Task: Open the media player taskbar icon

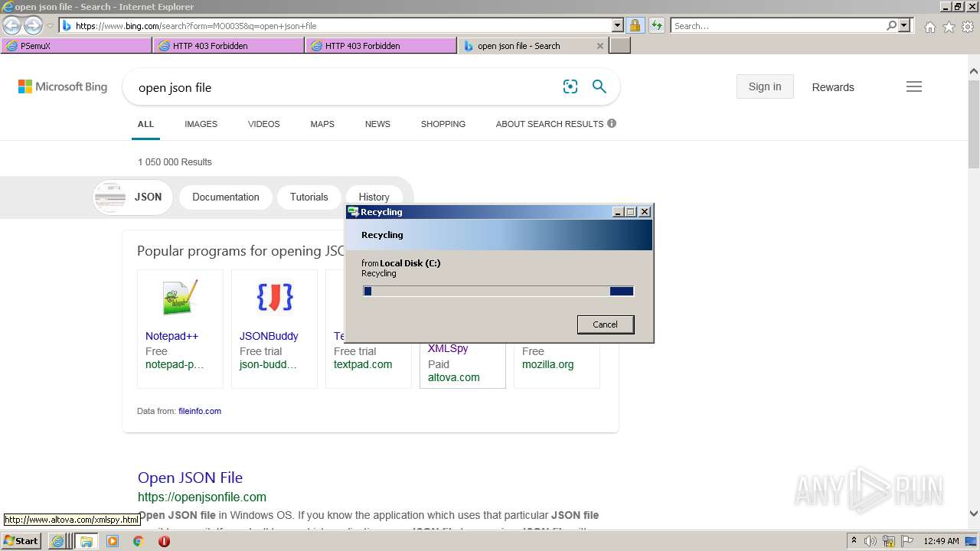Action: point(113,541)
